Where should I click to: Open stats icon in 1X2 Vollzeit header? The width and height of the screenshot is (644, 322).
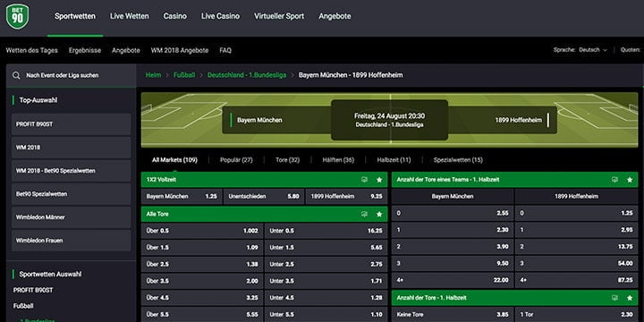(364, 180)
